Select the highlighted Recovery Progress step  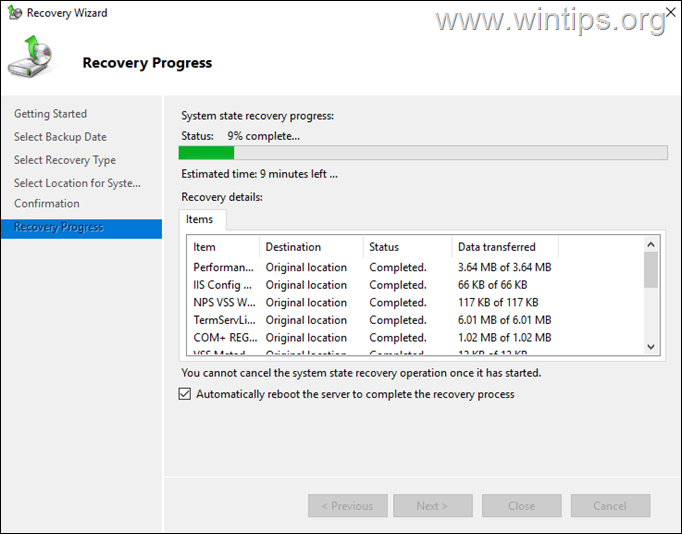point(58,227)
